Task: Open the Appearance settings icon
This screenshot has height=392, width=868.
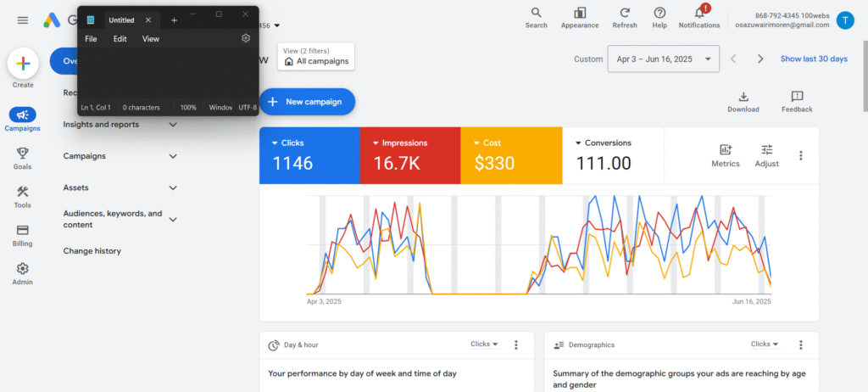Action: (580, 13)
